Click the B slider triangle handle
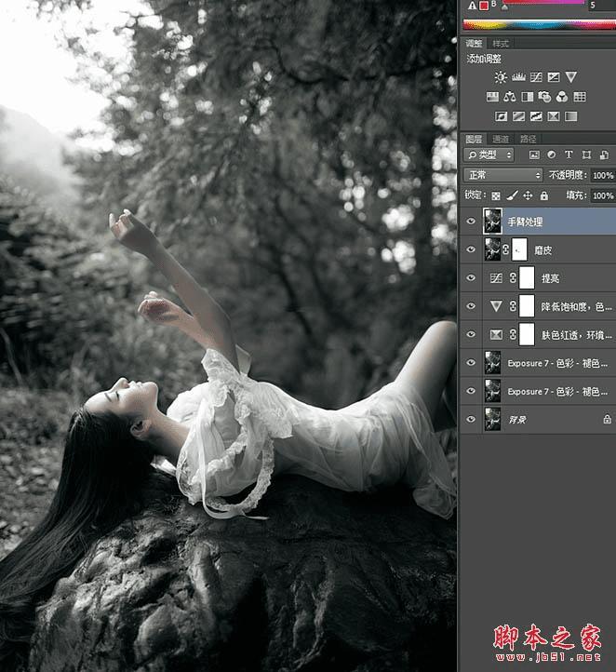Viewport: 616px width, 672px height. pyautogui.click(x=504, y=7)
